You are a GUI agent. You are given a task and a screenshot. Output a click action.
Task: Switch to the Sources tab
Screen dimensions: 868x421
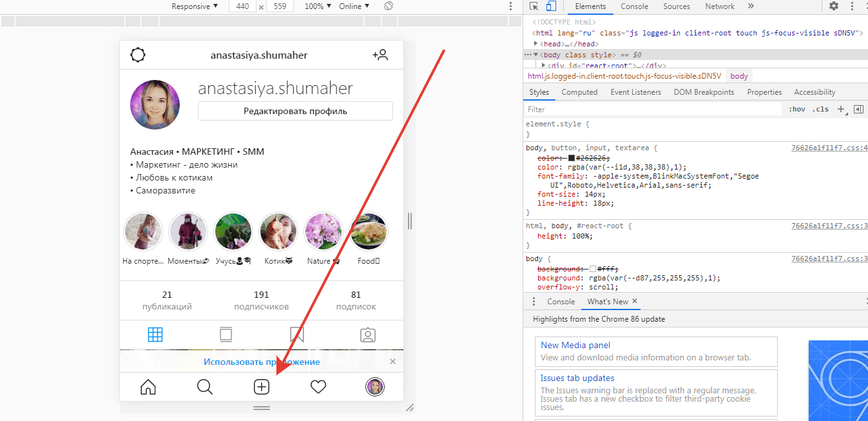(677, 6)
